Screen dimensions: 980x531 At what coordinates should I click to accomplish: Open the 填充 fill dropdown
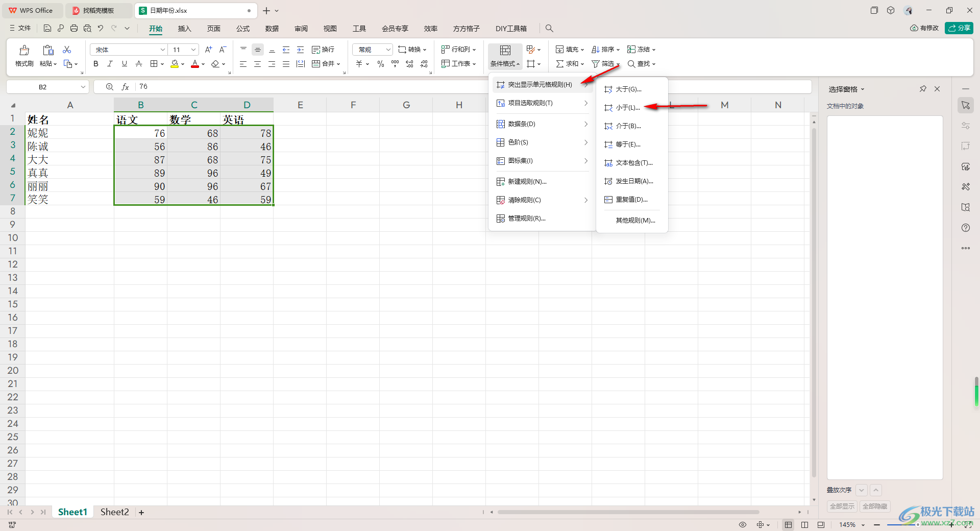tap(570, 50)
